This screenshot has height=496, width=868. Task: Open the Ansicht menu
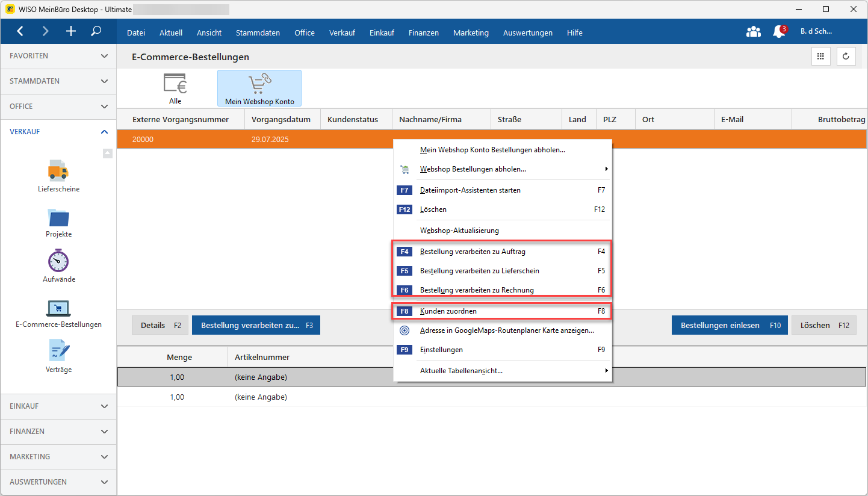(209, 33)
